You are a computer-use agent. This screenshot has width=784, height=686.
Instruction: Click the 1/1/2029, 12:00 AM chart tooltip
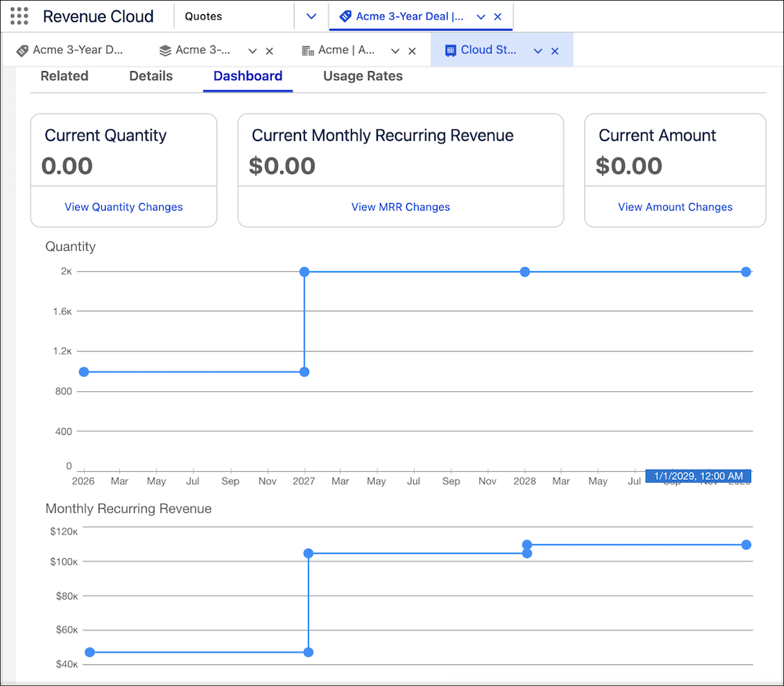point(698,476)
